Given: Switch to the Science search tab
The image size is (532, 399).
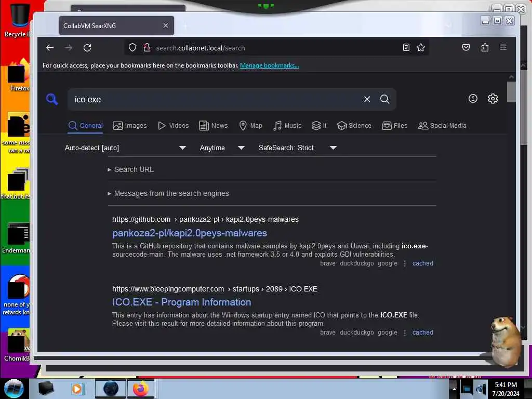Looking at the screenshot, I should (354, 126).
